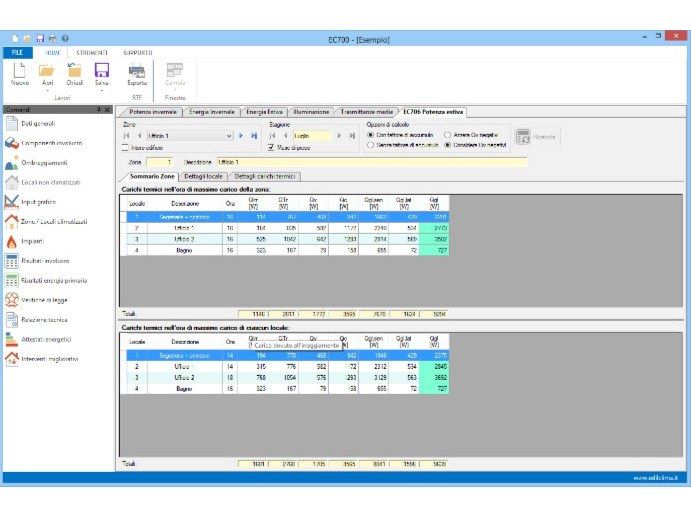Toggle the Intero edificio checkbox

point(125,148)
